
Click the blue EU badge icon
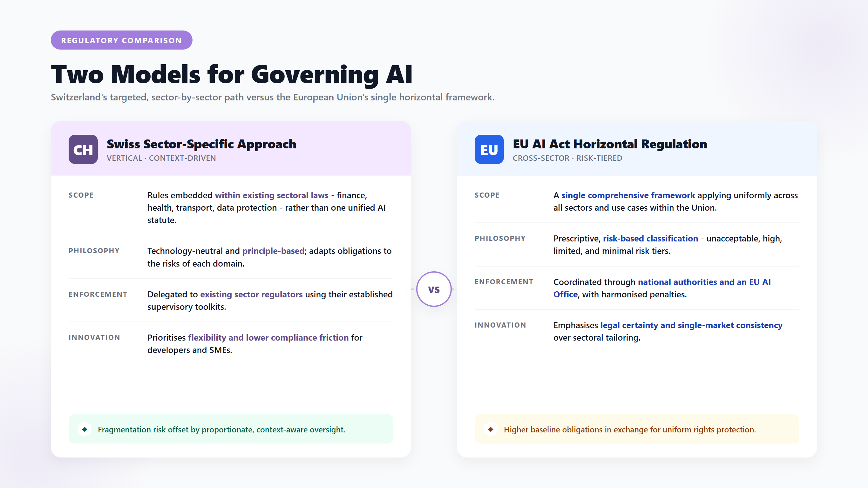pos(489,149)
